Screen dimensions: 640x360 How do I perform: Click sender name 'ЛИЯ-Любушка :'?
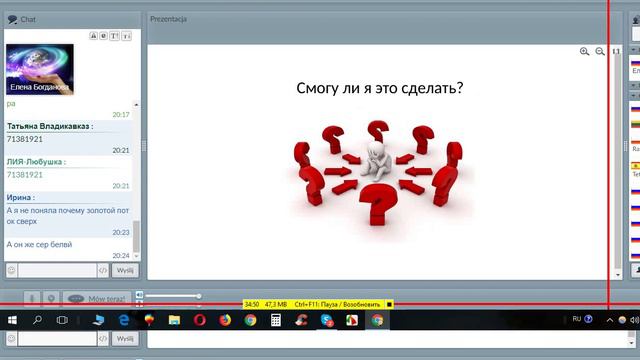pos(36,162)
